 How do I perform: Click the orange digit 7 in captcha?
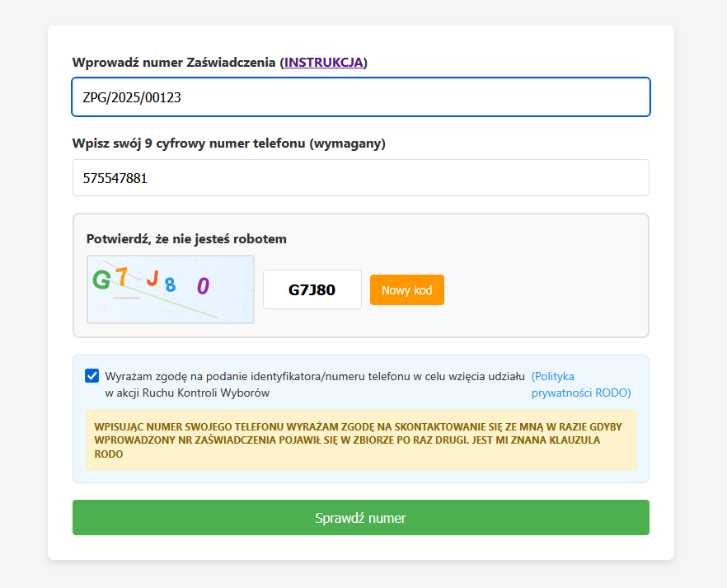coord(121,276)
